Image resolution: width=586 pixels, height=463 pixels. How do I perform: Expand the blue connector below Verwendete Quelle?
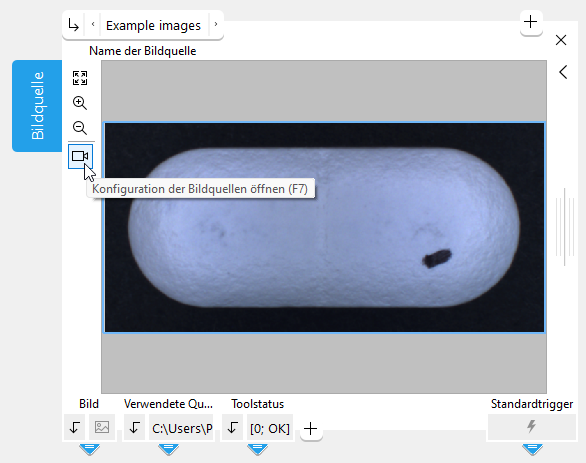(169, 449)
